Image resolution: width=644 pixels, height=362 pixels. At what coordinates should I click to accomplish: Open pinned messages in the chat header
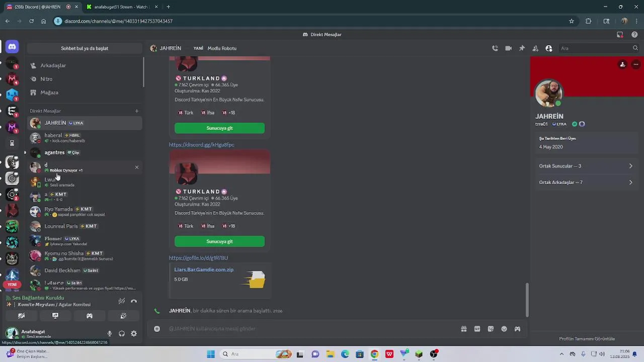[x=522, y=48]
